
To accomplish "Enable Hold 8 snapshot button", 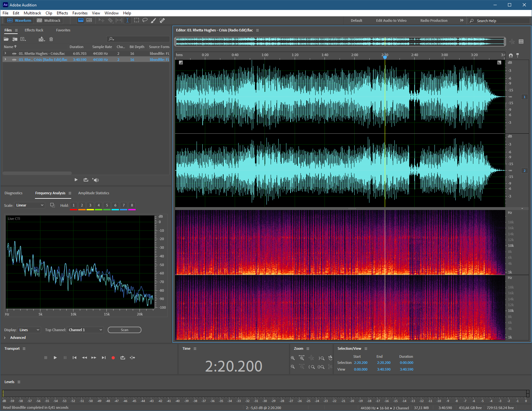I will click(132, 205).
